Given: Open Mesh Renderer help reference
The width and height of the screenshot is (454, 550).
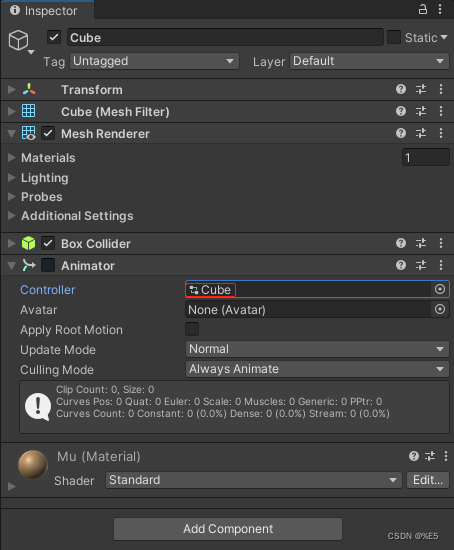Looking at the screenshot, I should tap(401, 133).
